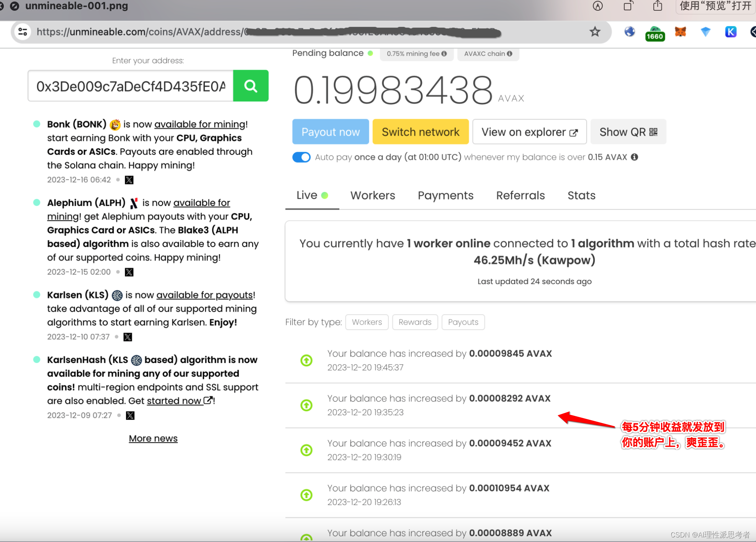Filter live feed by Rewards
This screenshot has height=542, width=756.
pyautogui.click(x=415, y=322)
